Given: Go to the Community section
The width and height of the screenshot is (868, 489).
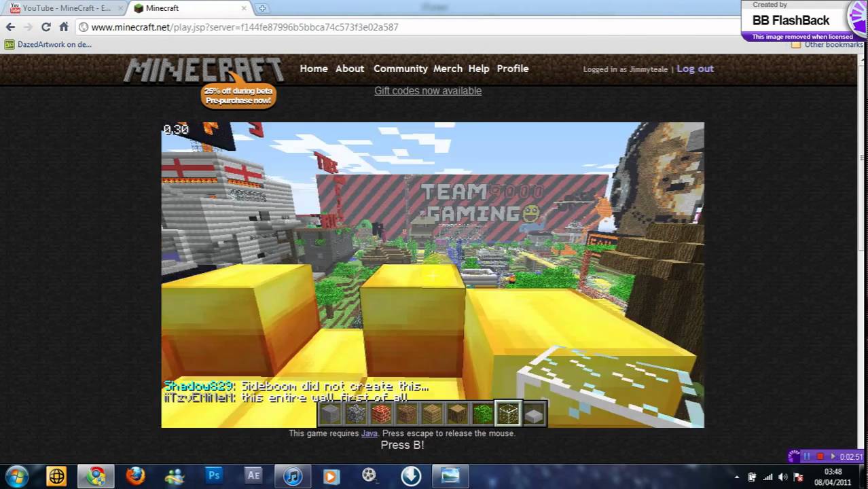Looking at the screenshot, I should [401, 69].
